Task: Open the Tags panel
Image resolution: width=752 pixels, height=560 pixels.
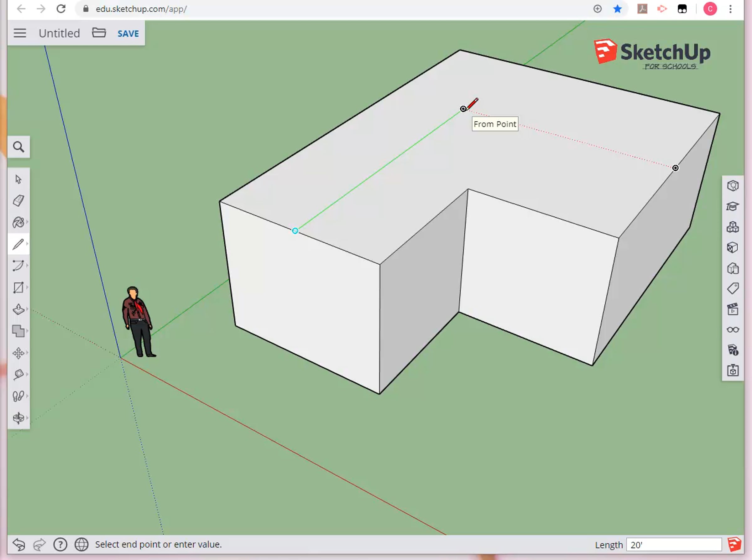Action: pos(733,289)
